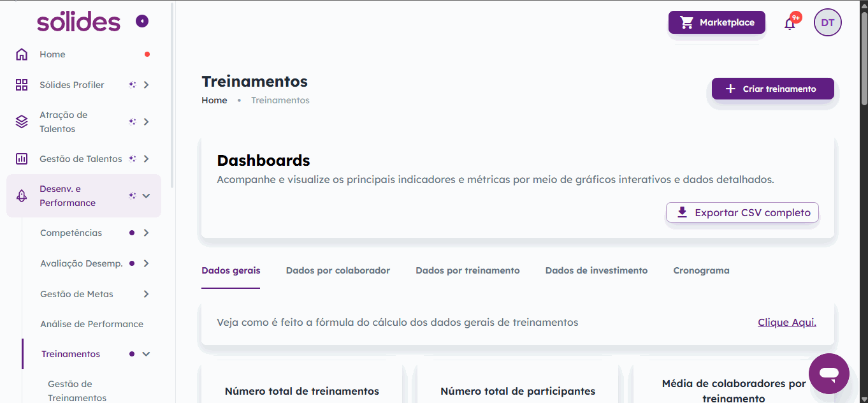Viewport: 868px width, 403px height.
Task: Select Avaliação Desemp. sidebar item
Action: point(82,263)
